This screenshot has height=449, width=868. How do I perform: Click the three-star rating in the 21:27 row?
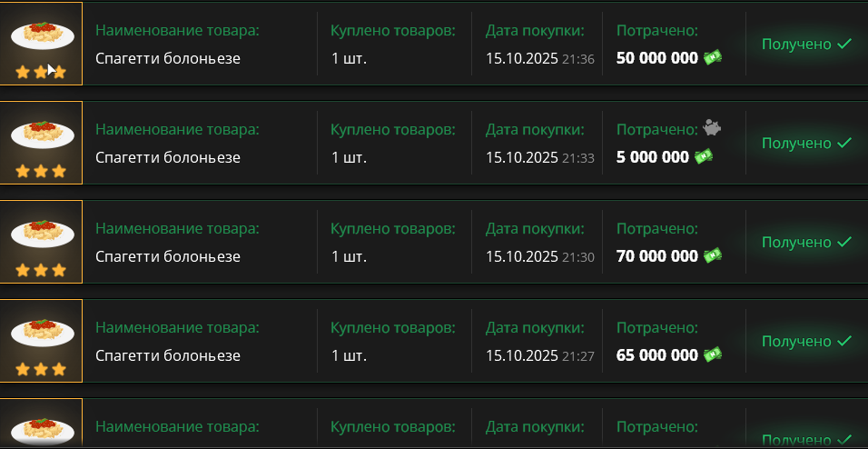pyautogui.click(x=41, y=369)
